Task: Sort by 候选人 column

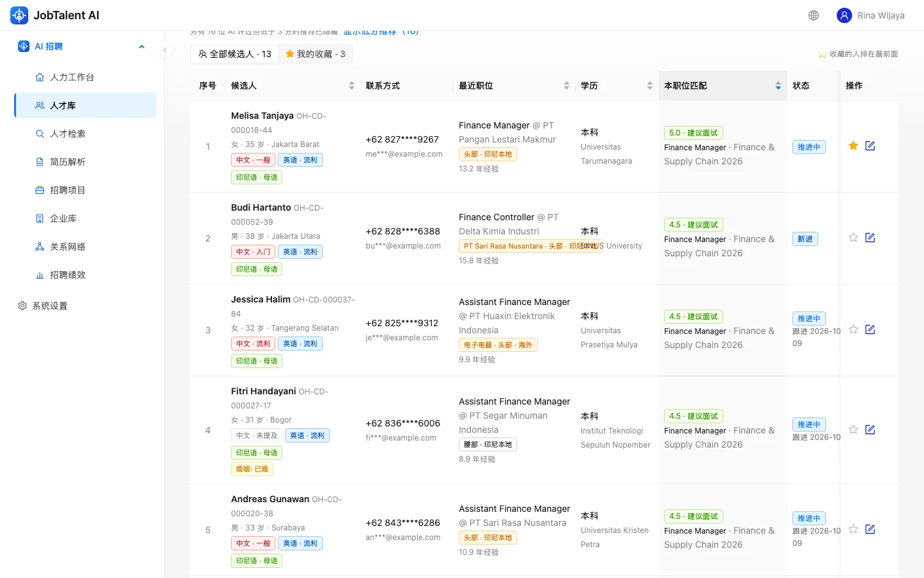Action: 352,85
